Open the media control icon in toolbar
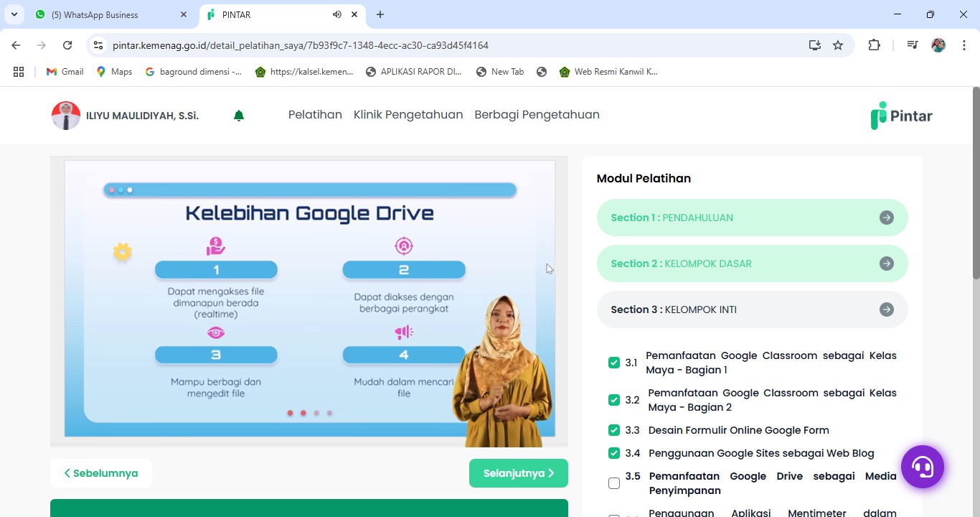The height and width of the screenshot is (517, 980). coord(913,45)
